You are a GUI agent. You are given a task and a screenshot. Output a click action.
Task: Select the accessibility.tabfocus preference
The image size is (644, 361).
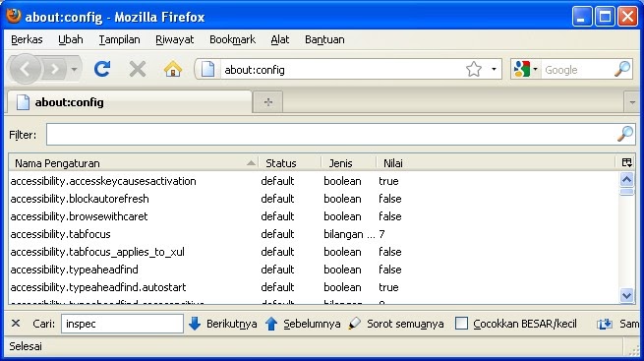[x=313, y=234]
